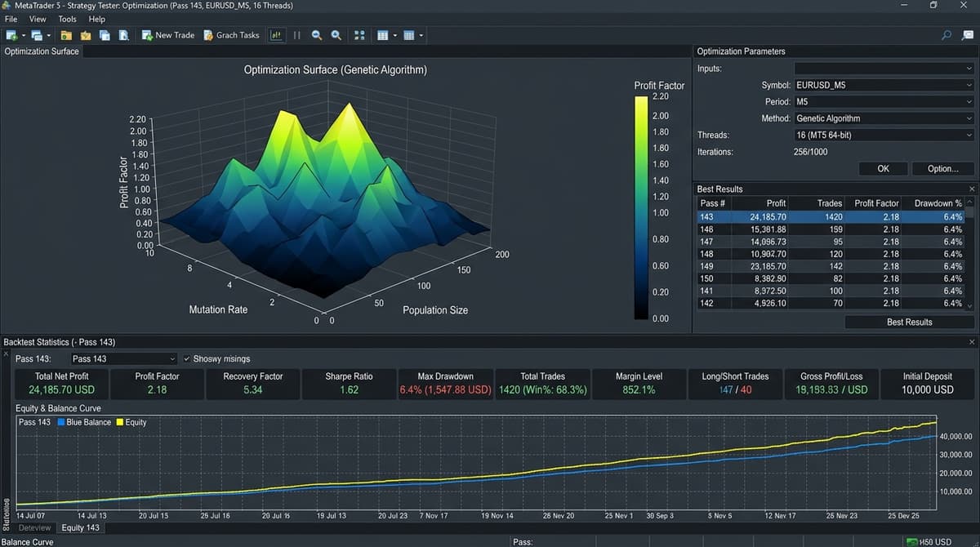The height and width of the screenshot is (547, 980).
Task: Toggle the Shoswy misings checkbox
Action: (187, 358)
